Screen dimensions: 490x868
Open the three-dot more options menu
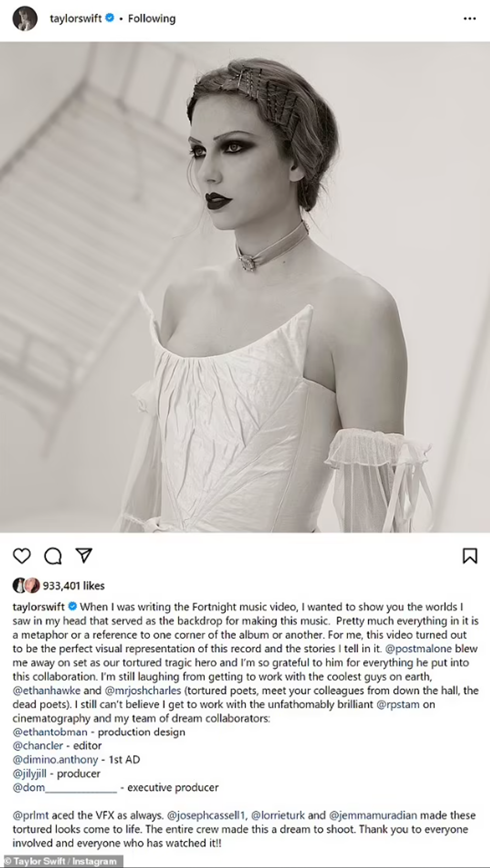pyautogui.click(x=469, y=19)
